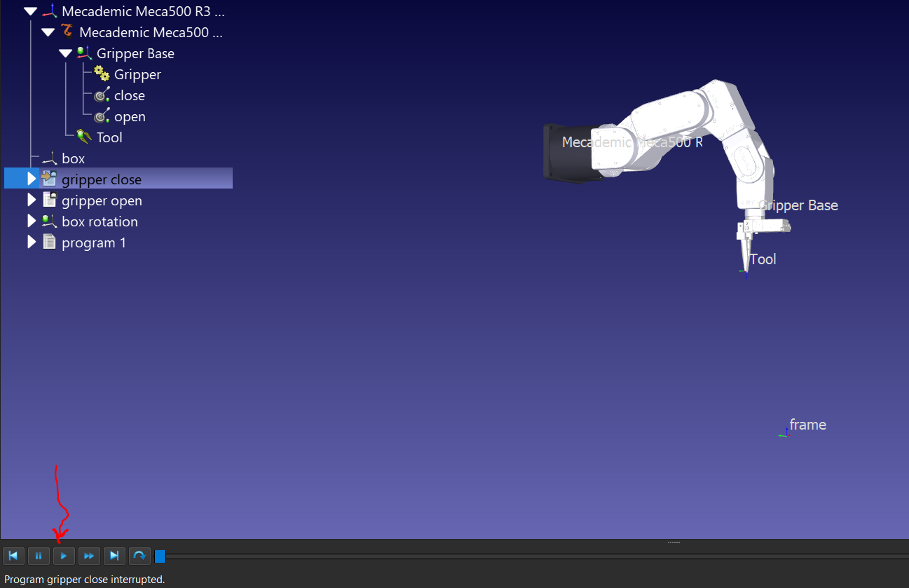Skip to the simulation end
909x588 pixels.
click(x=114, y=556)
